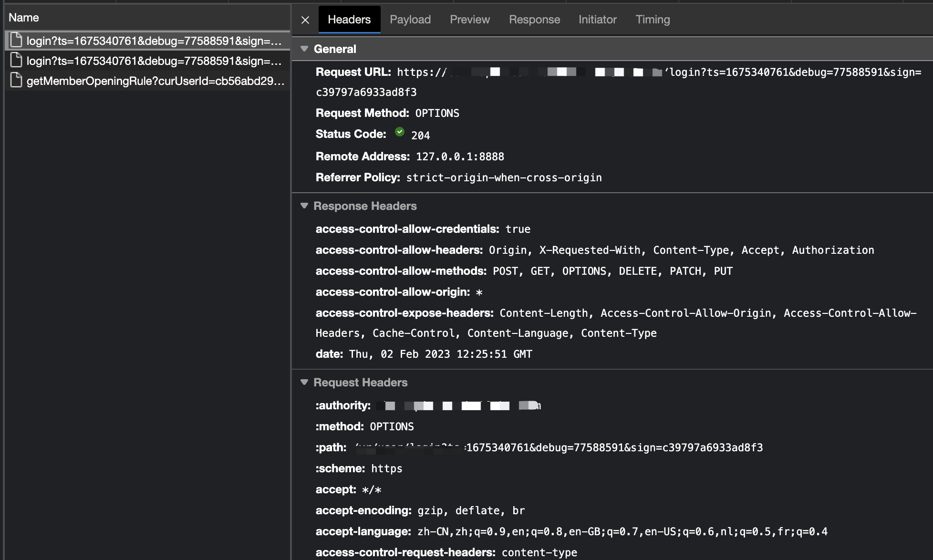Click the date header value
This screenshot has width=933, height=560.
tap(441, 354)
